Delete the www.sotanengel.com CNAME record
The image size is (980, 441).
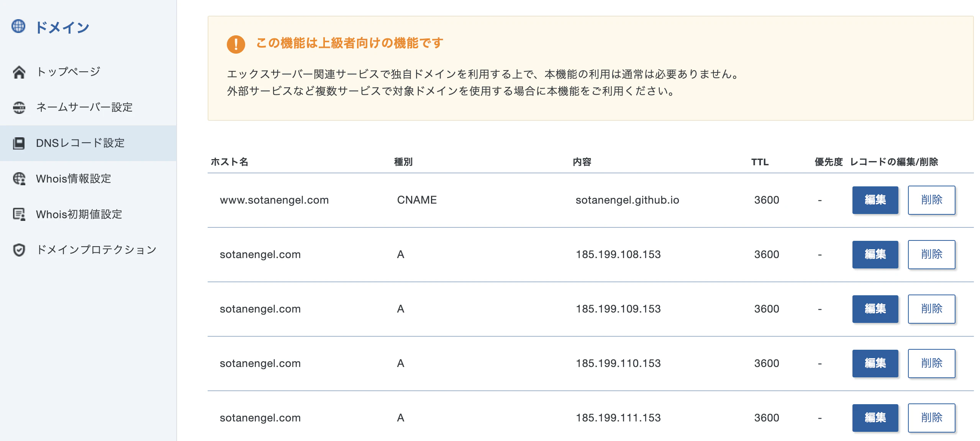point(931,200)
